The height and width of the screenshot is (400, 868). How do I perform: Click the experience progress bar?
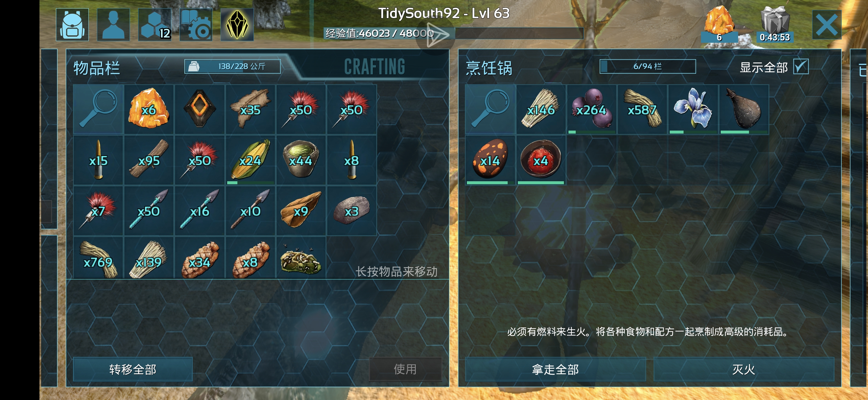453,33
